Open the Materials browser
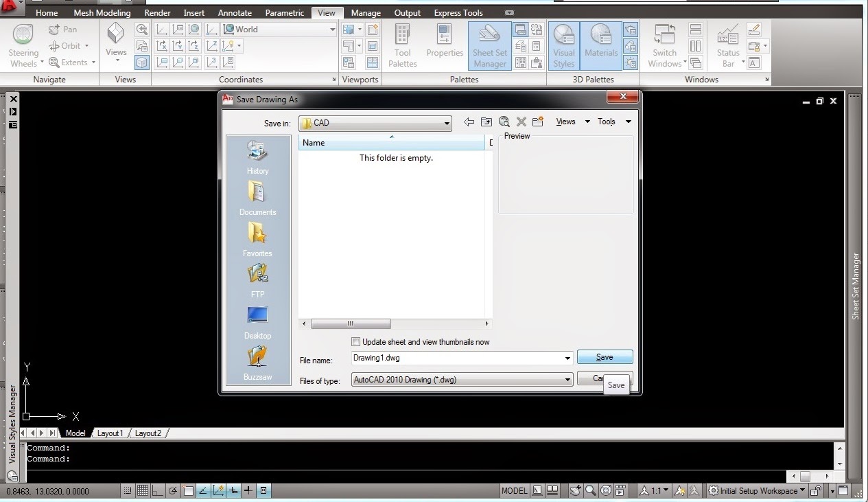This screenshot has width=868, height=502. click(600, 45)
